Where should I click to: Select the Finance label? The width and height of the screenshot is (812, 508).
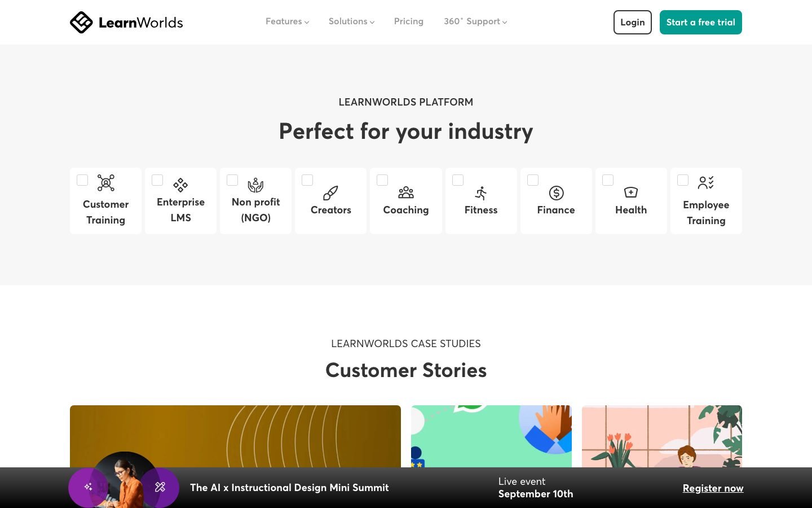556,210
